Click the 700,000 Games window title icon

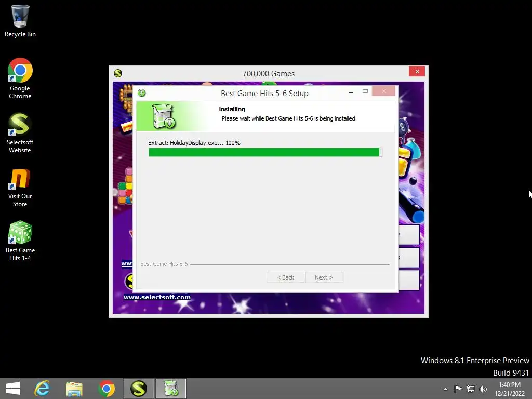[x=118, y=73]
